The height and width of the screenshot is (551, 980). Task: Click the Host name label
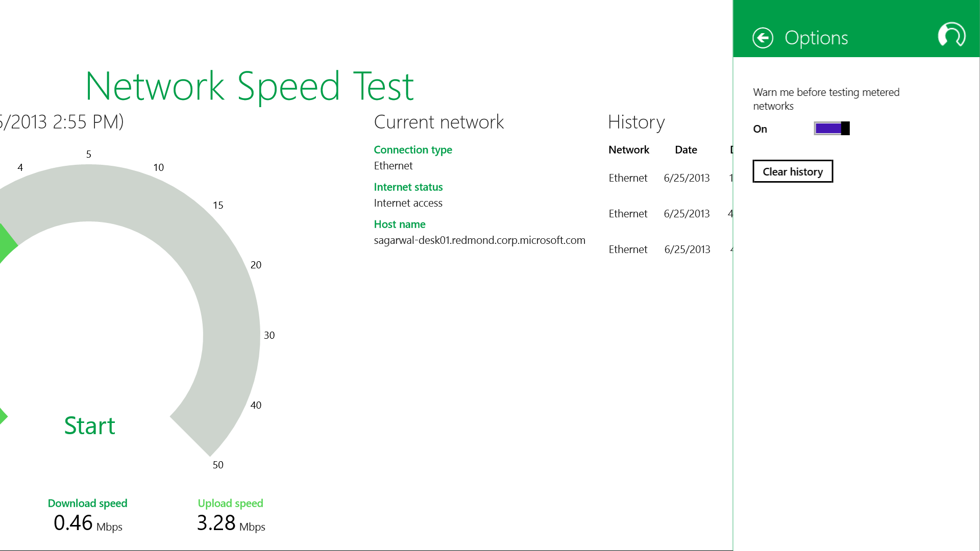click(x=400, y=224)
